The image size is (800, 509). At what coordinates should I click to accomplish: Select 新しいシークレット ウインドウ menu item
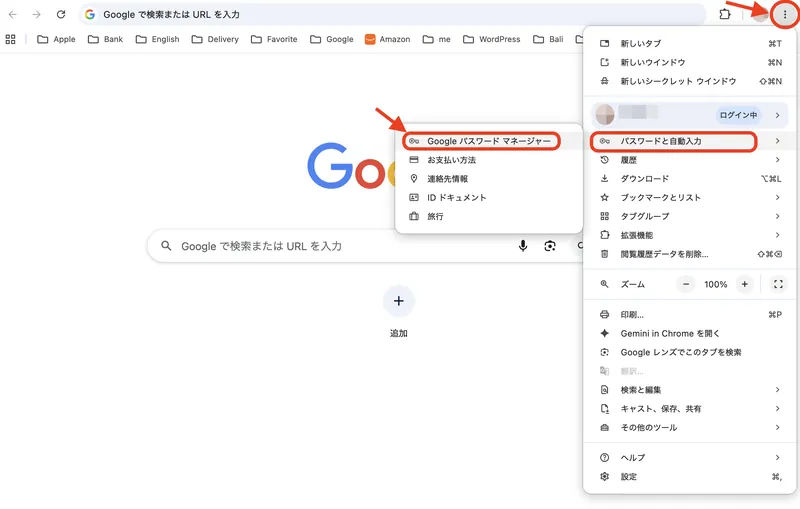click(690, 81)
